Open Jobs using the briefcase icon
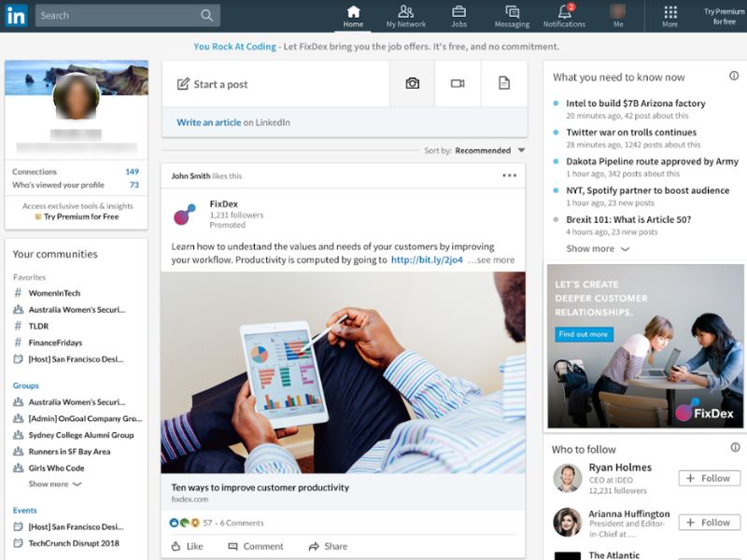 (x=458, y=12)
